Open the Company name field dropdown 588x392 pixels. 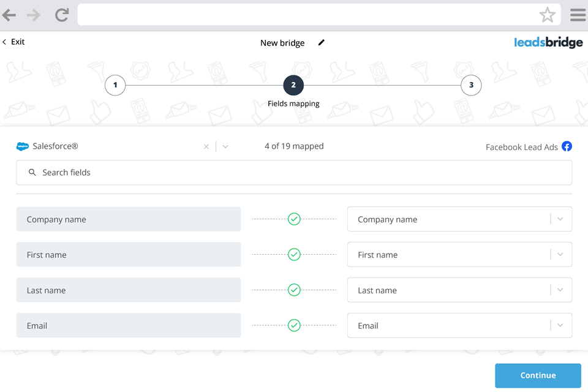pyautogui.click(x=560, y=219)
